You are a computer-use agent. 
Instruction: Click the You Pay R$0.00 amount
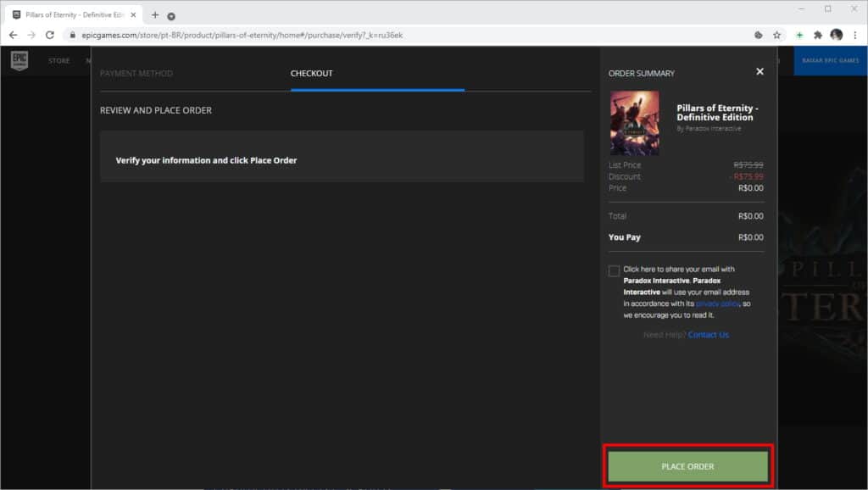point(751,237)
